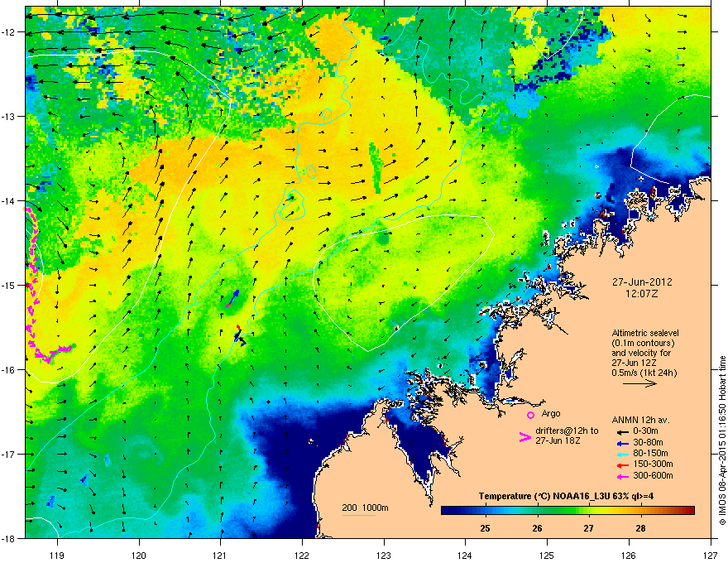The width and height of the screenshot is (728, 563).
Task: Click the cyan 80-150m arrow legend symbol
Action: [x=621, y=454]
